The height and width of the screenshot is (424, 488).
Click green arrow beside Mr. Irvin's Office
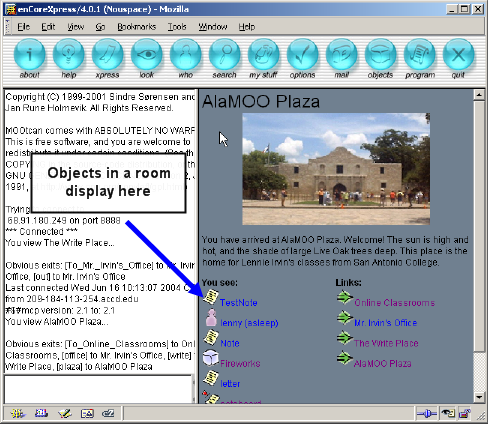tap(345, 317)
